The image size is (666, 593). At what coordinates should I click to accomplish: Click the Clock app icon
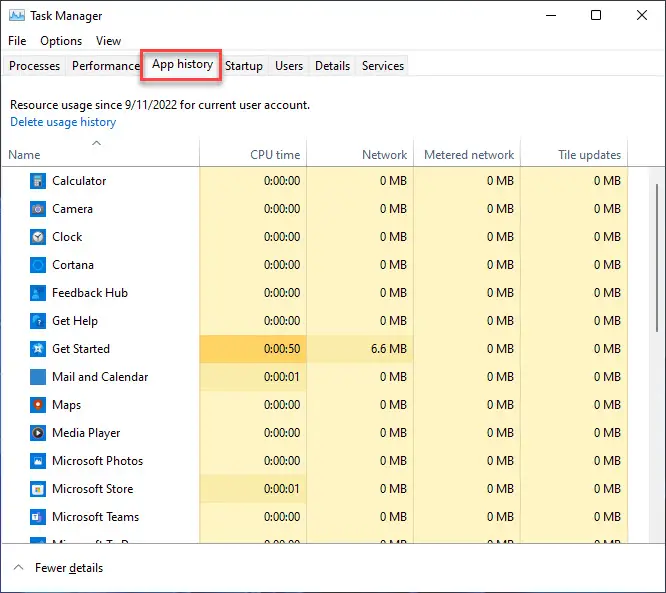pyautogui.click(x=38, y=237)
